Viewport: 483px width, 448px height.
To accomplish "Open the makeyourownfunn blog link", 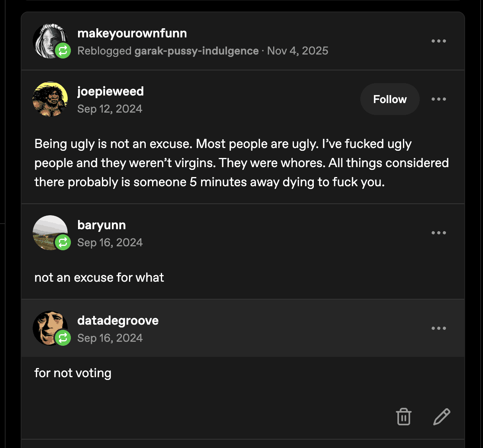I will pyautogui.click(x=132, y=33).
